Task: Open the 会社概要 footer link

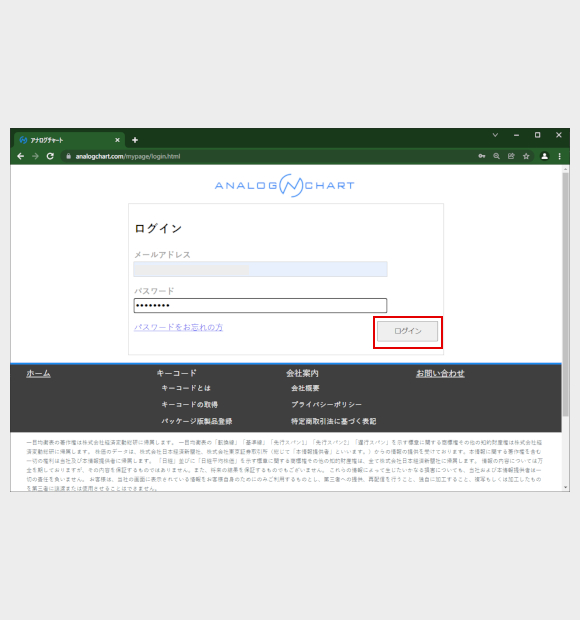Action: [305, 388]
